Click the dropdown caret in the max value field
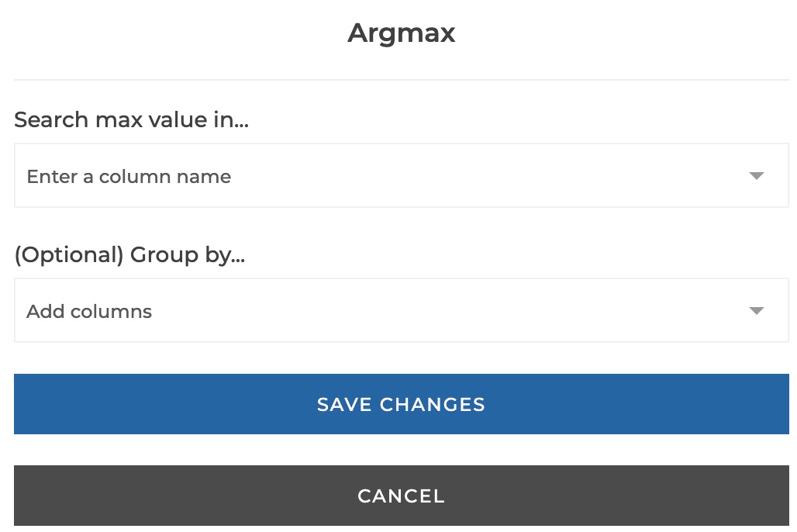 coord(756,175)
